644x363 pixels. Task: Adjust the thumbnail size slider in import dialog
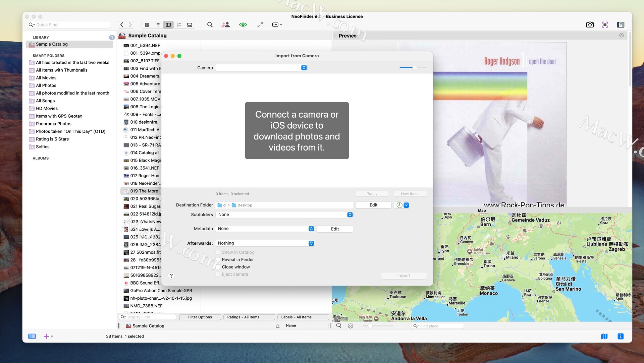click(415, 68)
